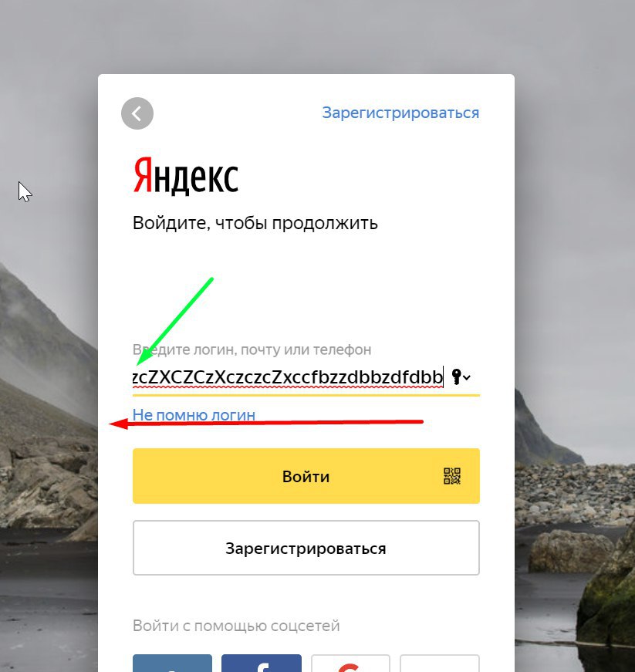Screen dimensions: 635x672
Task: Go back using the round arrow button
Action: coord(137,113)
